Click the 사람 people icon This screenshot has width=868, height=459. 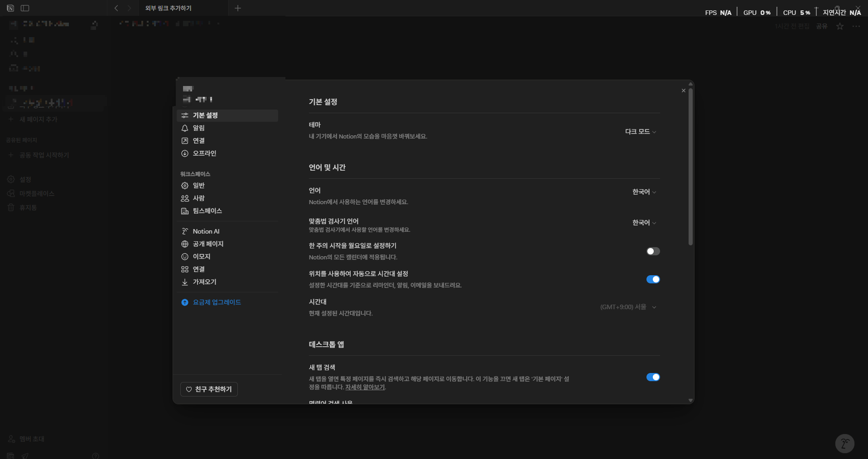tap(185, 198)
